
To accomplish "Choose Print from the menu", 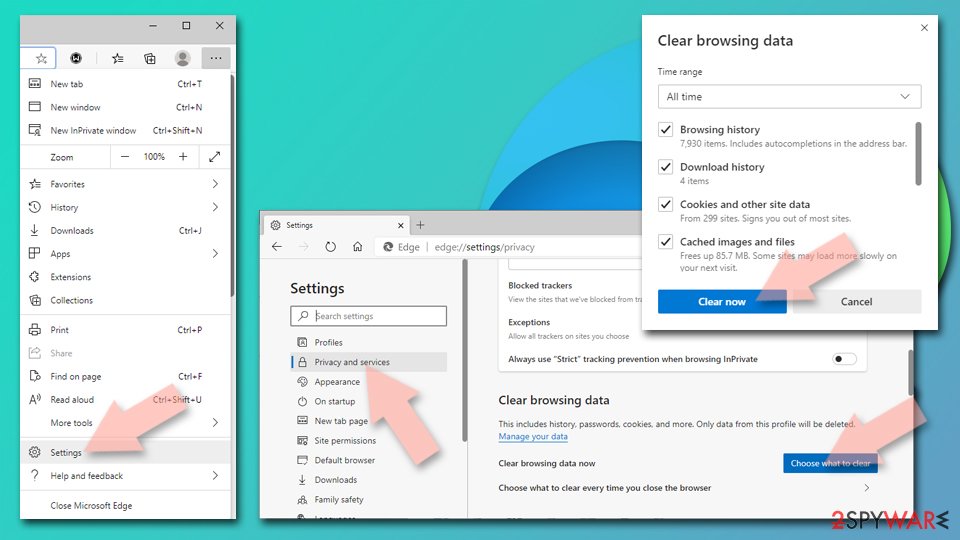I will pyautogui.click(x=126, y=329).
